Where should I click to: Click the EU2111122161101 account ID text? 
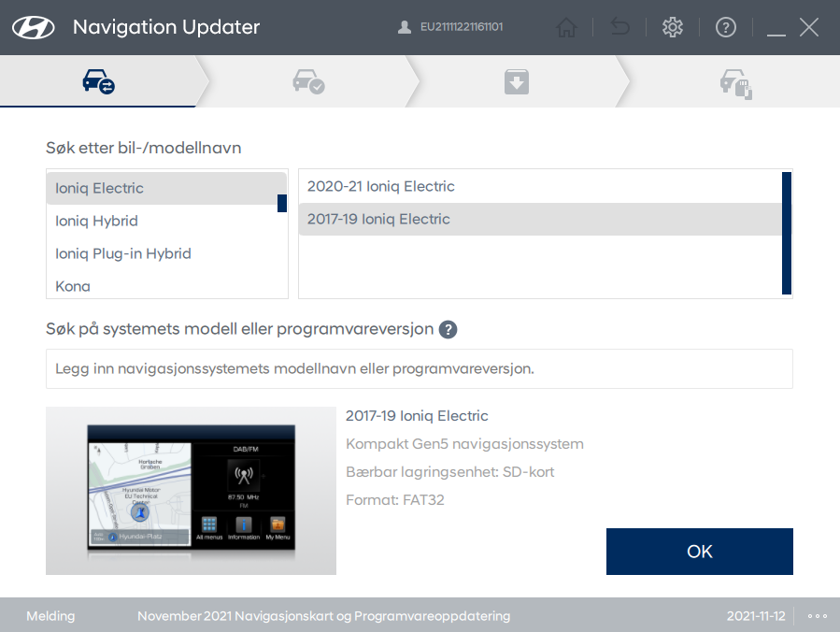(x=462, y=27)
